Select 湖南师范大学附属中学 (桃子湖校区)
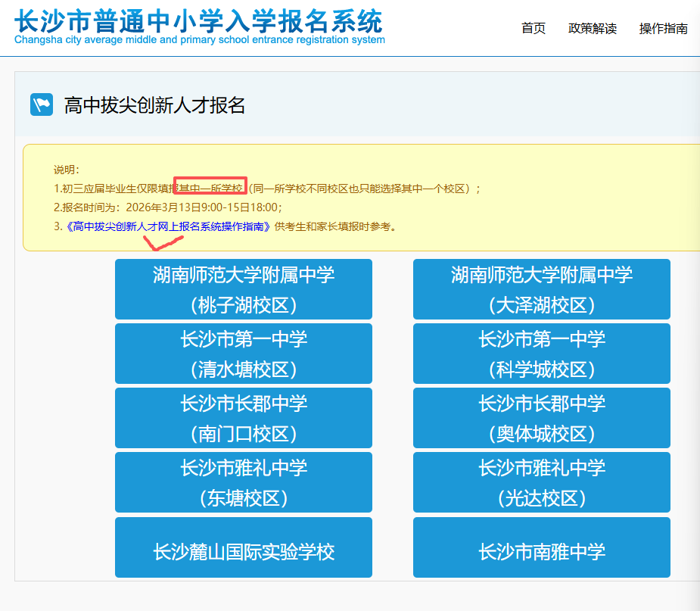Image resolution: width=700 pixels, height=611 pixels. [243, 289]
